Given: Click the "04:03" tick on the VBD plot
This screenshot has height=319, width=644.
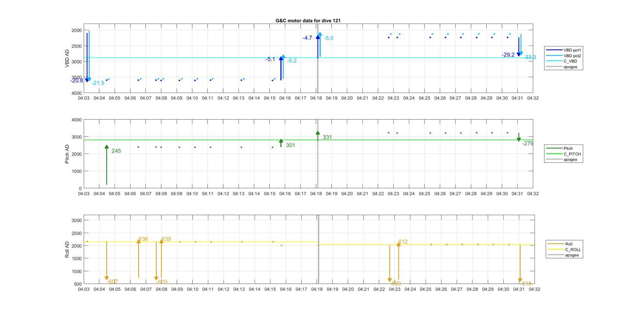Looking at the screenshot, I should click(84, 98).
